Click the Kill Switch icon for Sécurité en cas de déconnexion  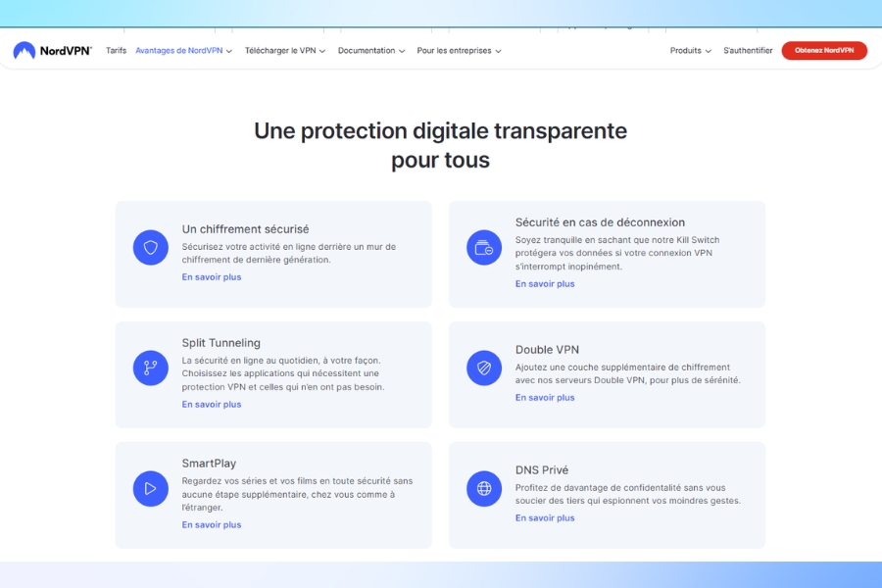pos(484,247)
